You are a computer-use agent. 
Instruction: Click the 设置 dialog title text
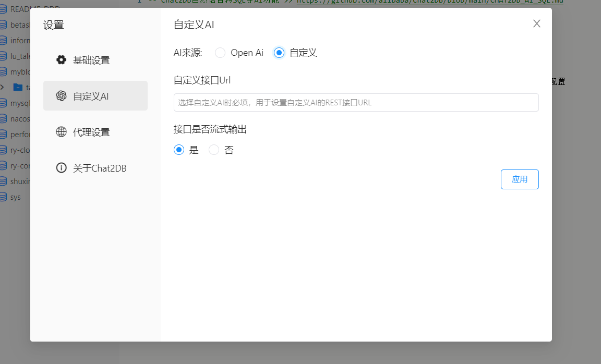pos(53,25)
